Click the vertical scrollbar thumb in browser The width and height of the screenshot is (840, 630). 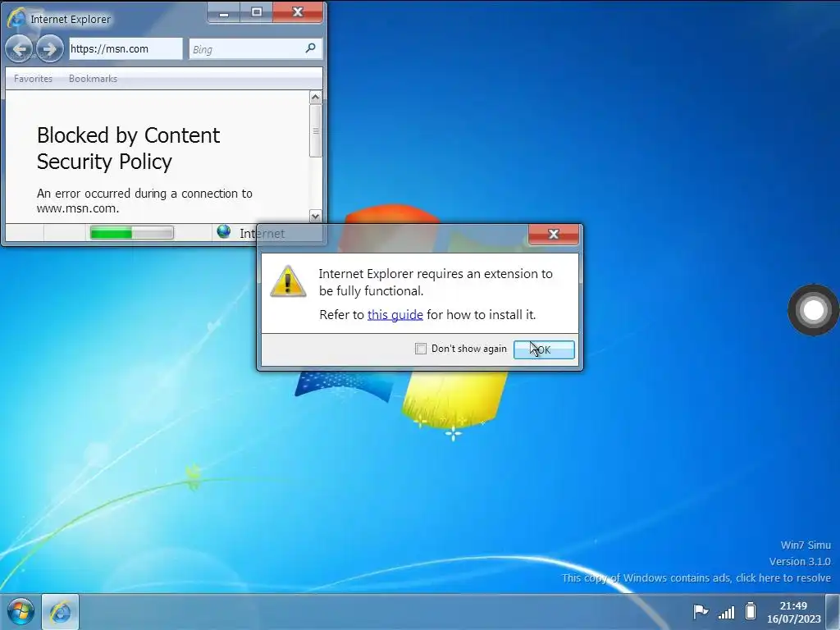point(316,130)
